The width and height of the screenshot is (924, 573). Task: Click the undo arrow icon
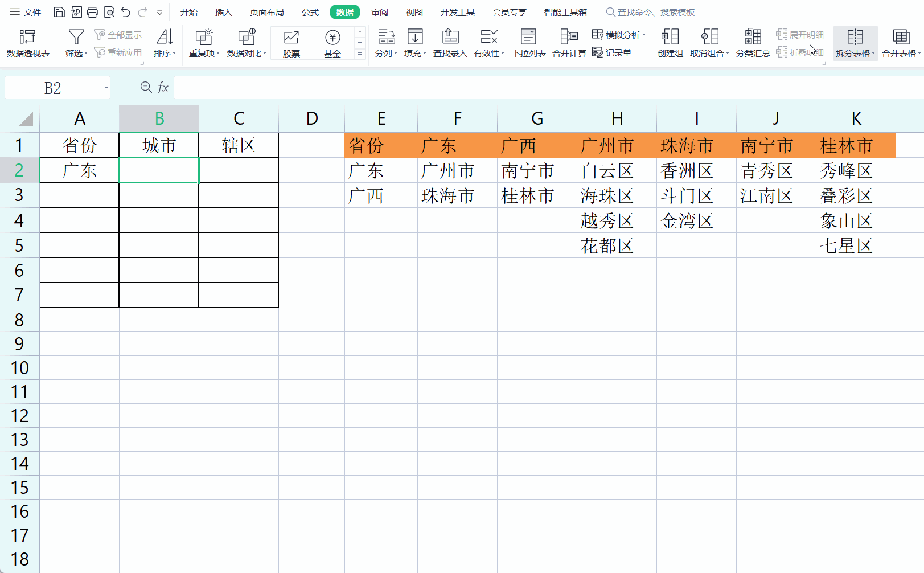tap(126, 12)
